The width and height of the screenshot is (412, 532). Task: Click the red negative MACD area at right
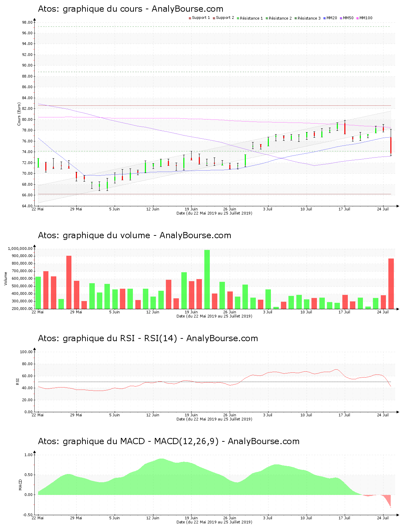388,499
